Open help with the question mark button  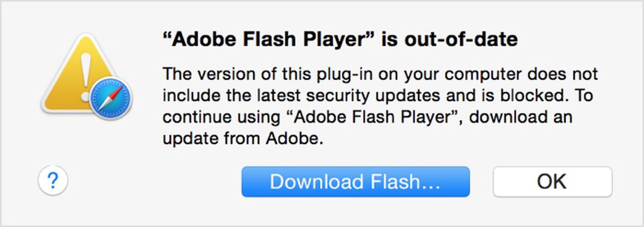click(x=53, y=181)
